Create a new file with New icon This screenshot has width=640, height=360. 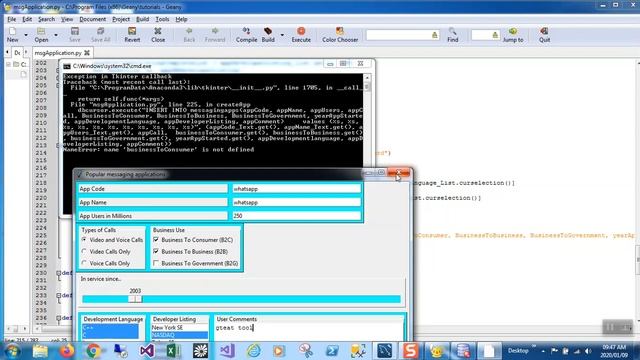[12, 34]
